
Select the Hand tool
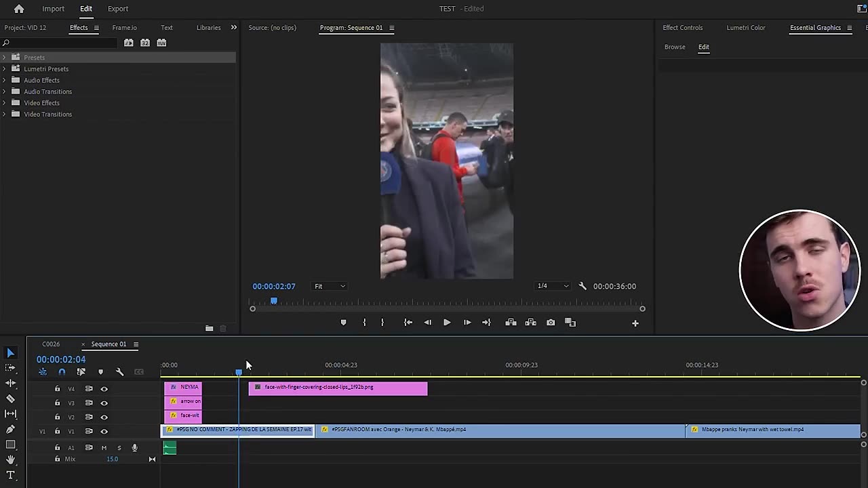tap(10, 460)
